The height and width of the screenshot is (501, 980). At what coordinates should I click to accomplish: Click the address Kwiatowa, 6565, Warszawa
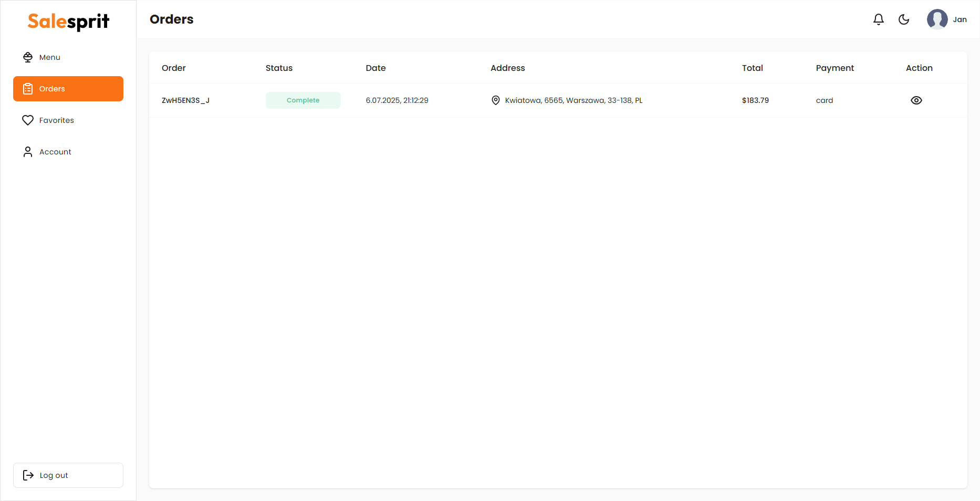point(574,100)
